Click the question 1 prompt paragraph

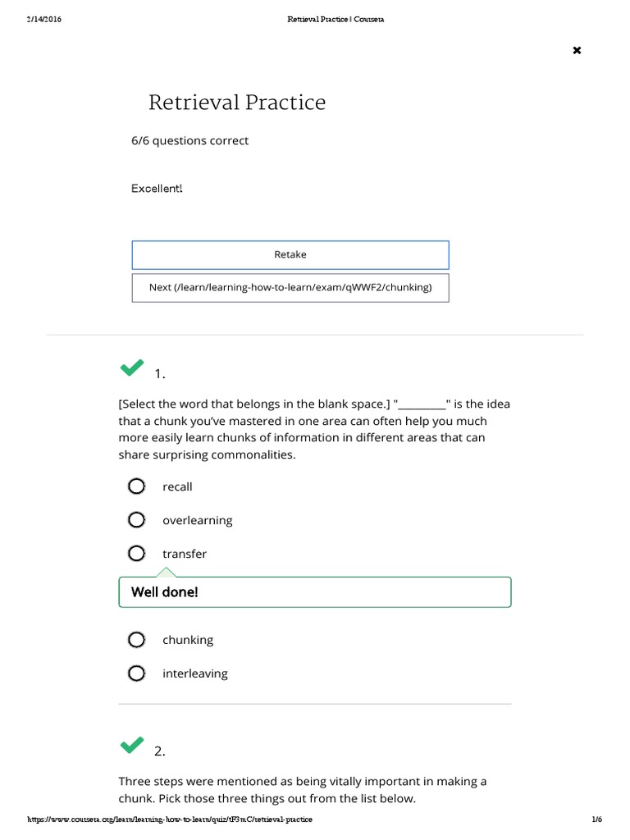[x=314, y=429]
